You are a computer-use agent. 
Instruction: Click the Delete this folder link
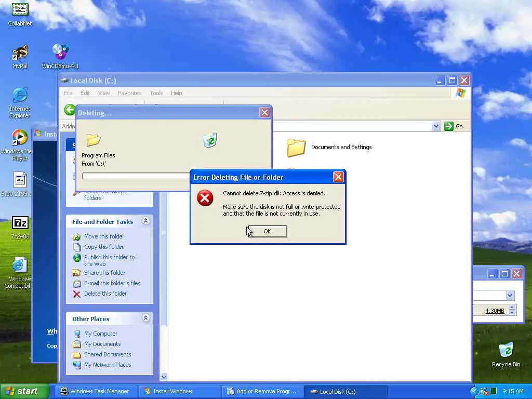pyautogui.click(x=105, y=294)
